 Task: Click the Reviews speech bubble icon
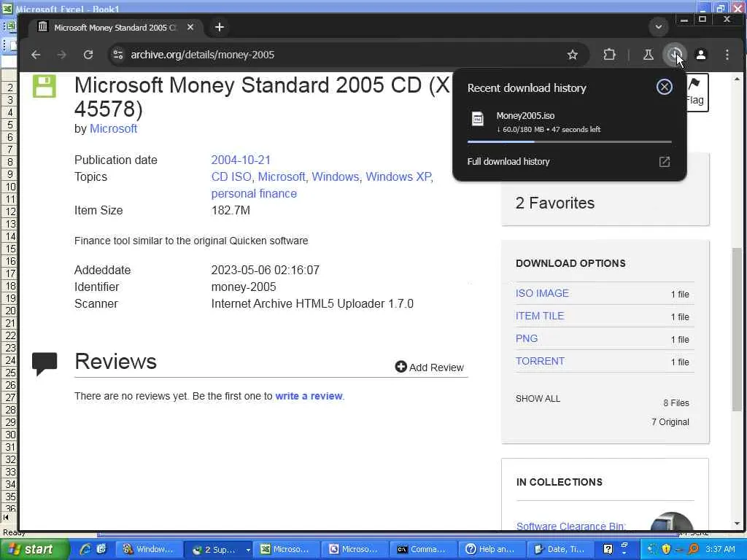pyautogui.click(x=44, y=364)
